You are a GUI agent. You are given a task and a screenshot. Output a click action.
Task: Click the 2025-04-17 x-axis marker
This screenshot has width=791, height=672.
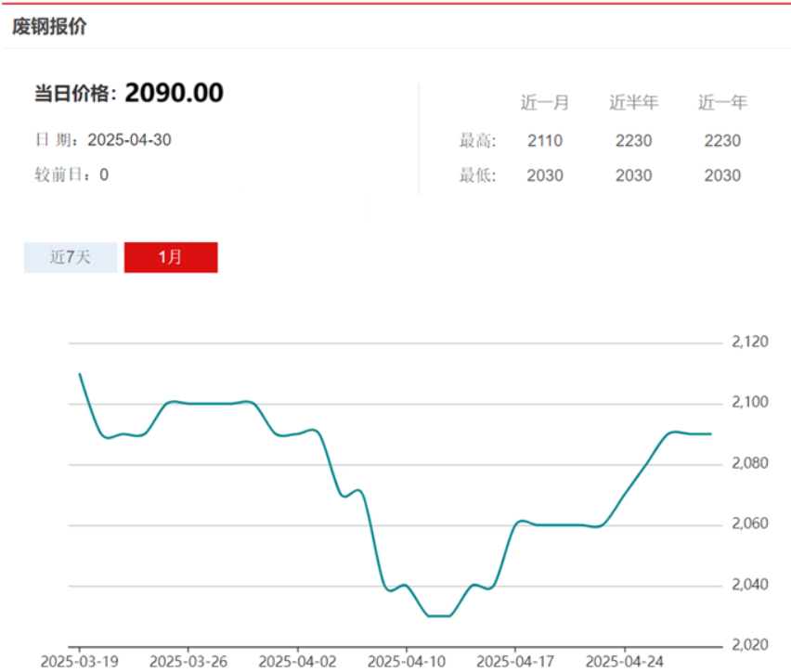tap(515, 662)
